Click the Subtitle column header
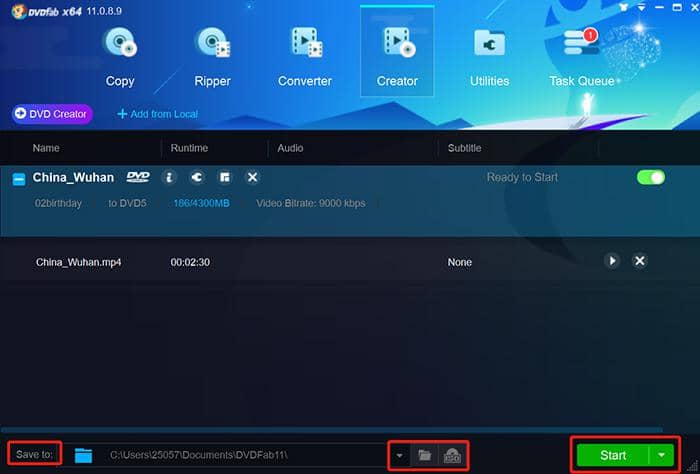Screen dimensions: 700x474 click(464, 148)
